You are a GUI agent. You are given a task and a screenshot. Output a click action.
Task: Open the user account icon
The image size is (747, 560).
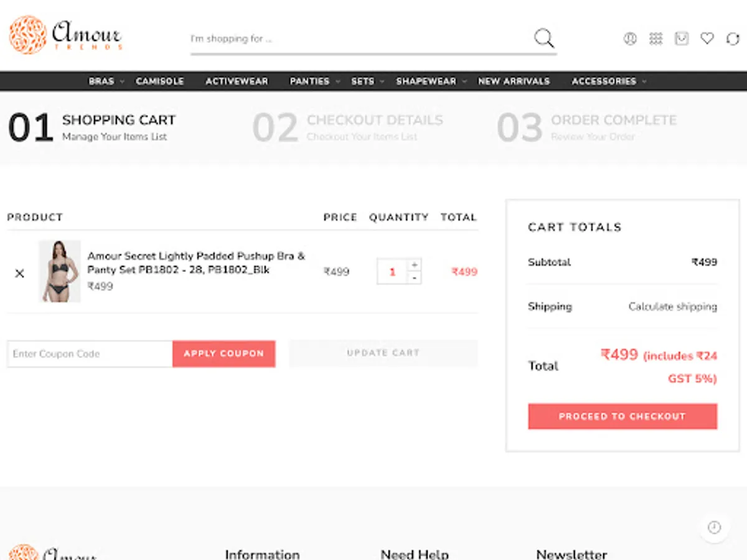coord(630,39)
